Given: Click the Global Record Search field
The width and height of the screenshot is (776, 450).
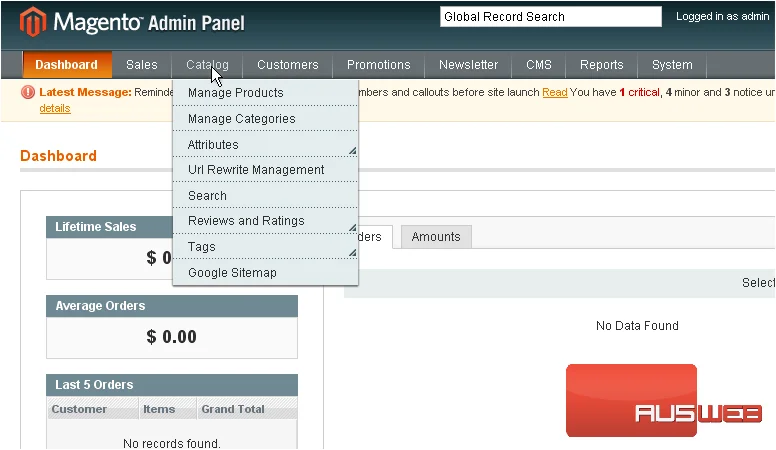Looking at the screenshot, I should pos(551,16).
